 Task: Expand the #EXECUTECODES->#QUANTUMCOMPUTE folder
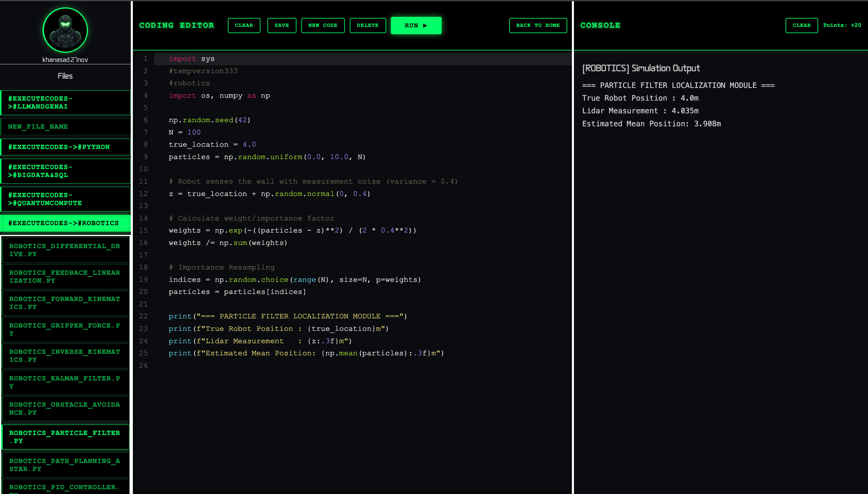click(x=66, y=199)
